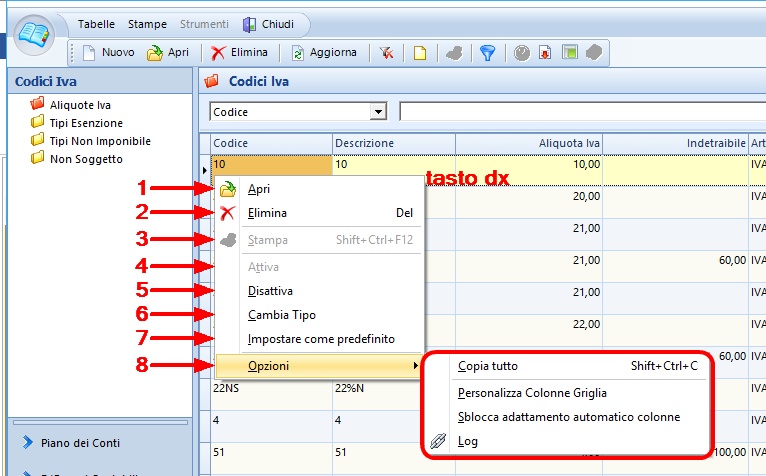Click the blank yellow note toolbar icon
766x476 pixels.
click(x=420, y=53)
